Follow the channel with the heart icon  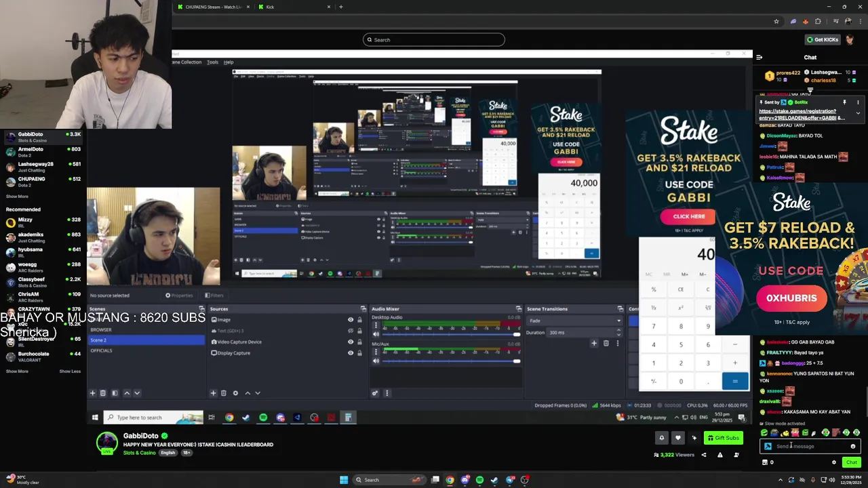pos(677,438)
